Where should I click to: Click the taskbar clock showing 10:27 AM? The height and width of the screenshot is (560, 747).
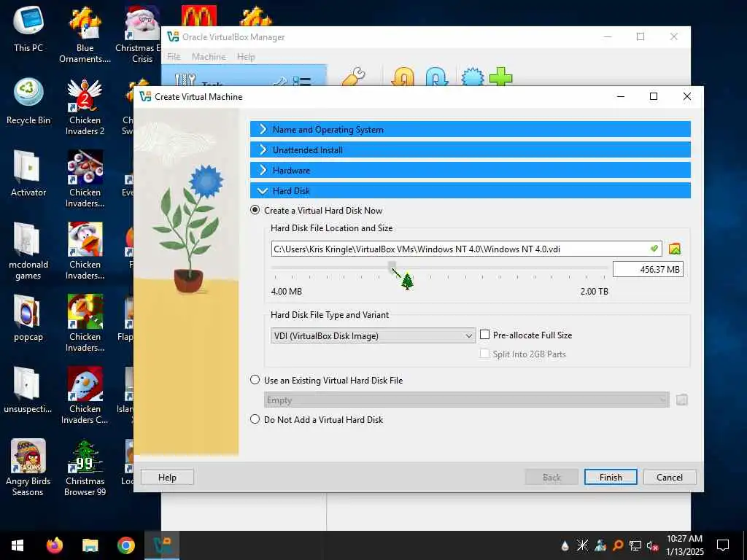pos(684,545)
